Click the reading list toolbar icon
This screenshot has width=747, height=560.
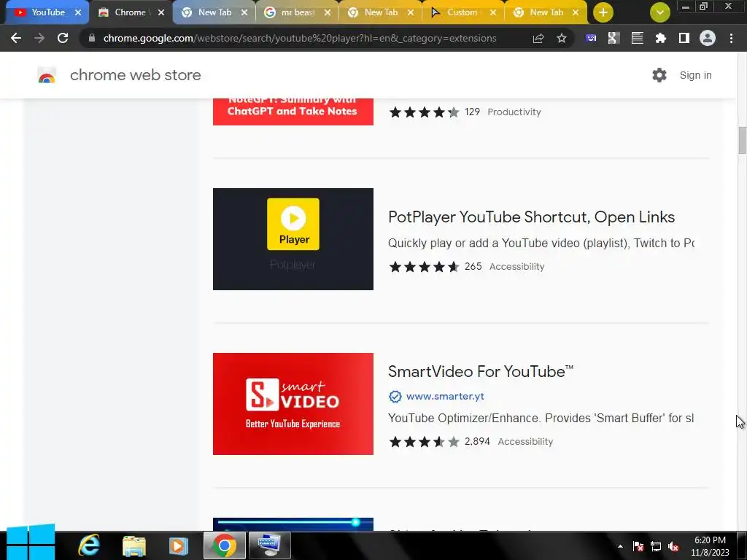point(637,38)
